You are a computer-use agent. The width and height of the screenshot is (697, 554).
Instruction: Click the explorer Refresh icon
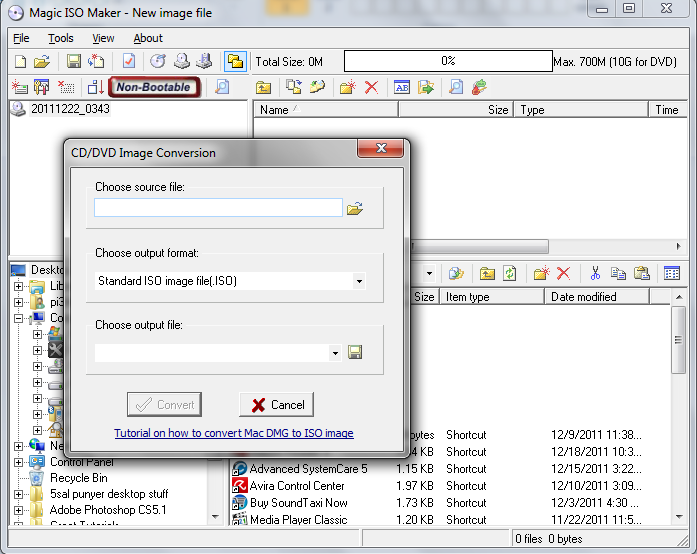click(x=510, y=273)
